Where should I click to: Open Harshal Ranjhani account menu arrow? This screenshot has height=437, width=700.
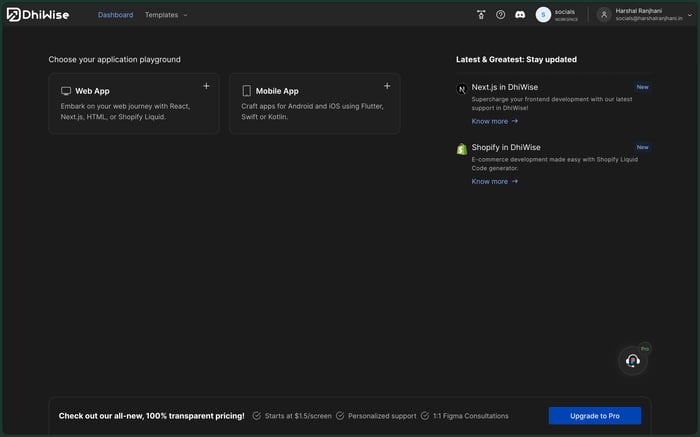click(690, 15)
